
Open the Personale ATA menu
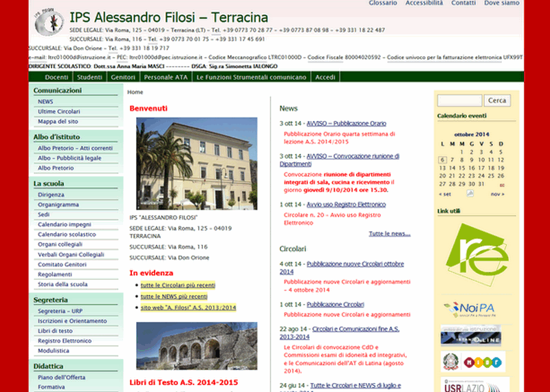[x=166, y=77]
